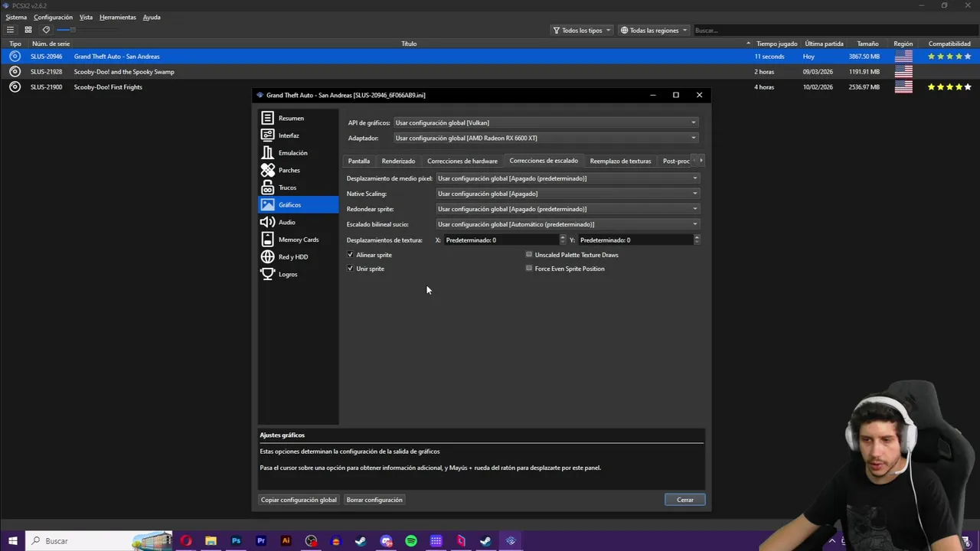Open the Interfaz settings page
980x551 pixels.
(x=299, y=135)
